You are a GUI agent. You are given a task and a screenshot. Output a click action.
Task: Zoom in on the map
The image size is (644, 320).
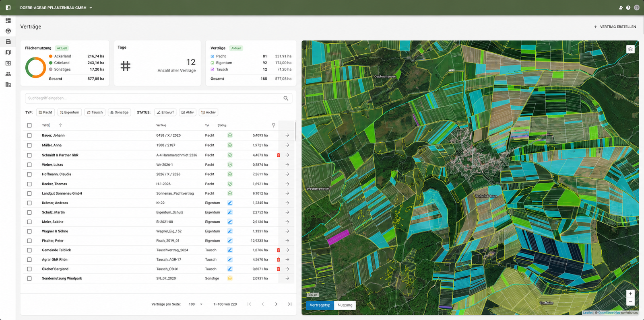tap(630, 294)
